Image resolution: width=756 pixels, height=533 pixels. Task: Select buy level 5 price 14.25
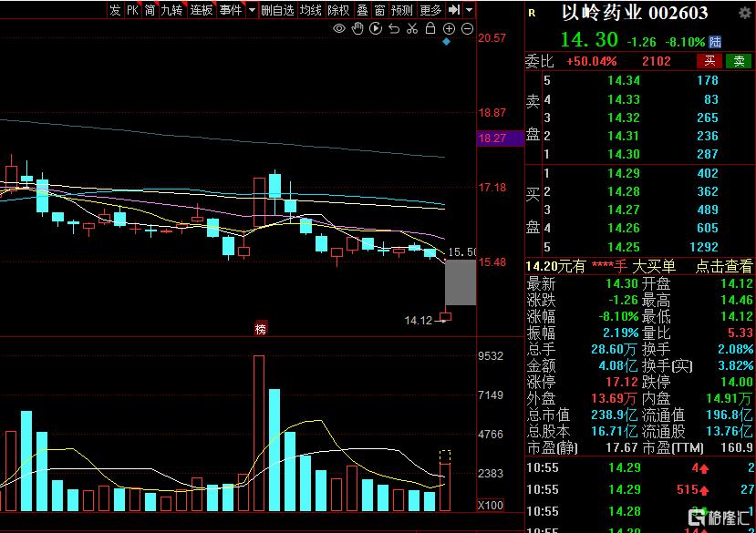(x=624, y=247)
